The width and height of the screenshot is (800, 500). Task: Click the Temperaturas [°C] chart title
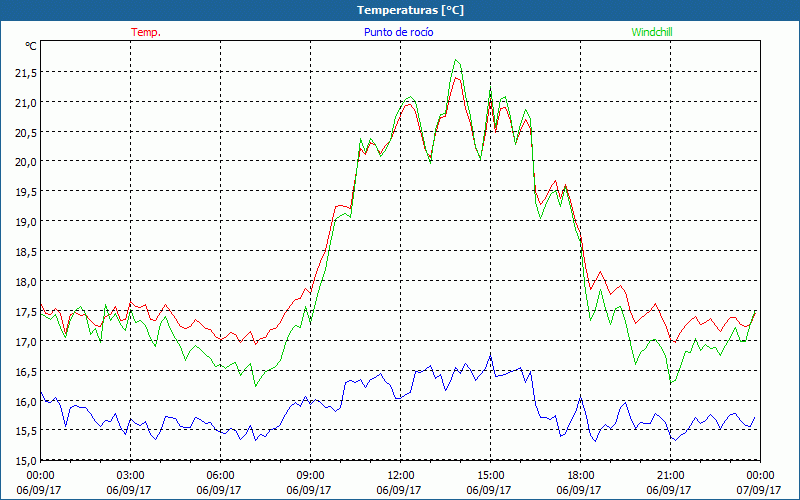(410, 10)
